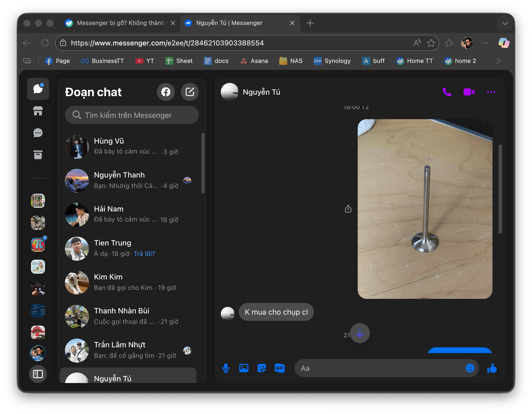This screenshot has height=414, width=532.
Task: Share the valve photo using the share icon
Action: coord(348,209)
